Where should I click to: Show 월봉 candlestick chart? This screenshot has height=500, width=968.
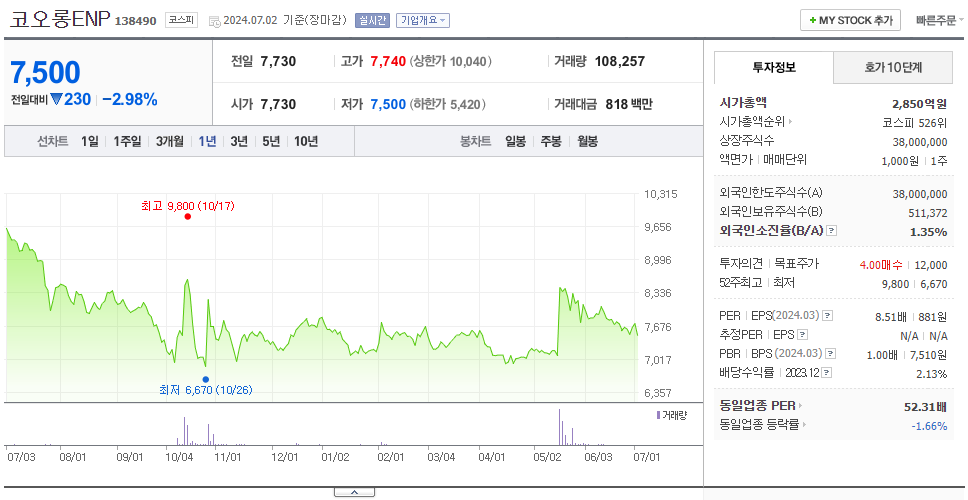588,141
